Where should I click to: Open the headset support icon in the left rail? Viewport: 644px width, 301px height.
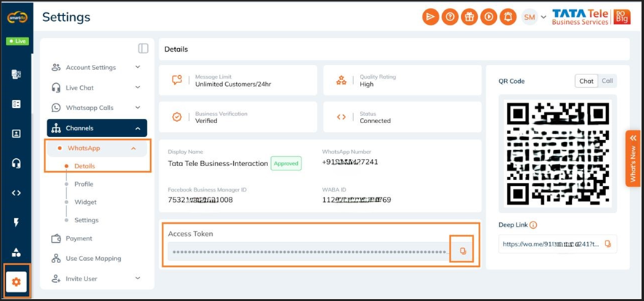pos(17,163)
